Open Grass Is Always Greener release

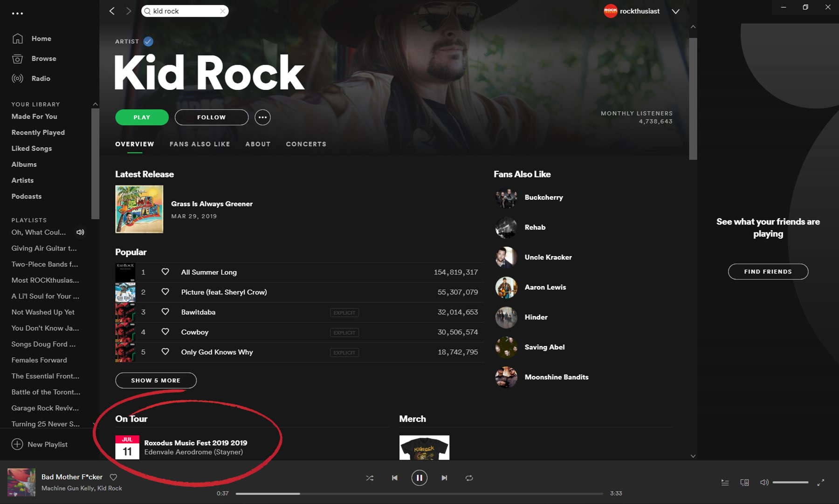[x=212, y=204]
